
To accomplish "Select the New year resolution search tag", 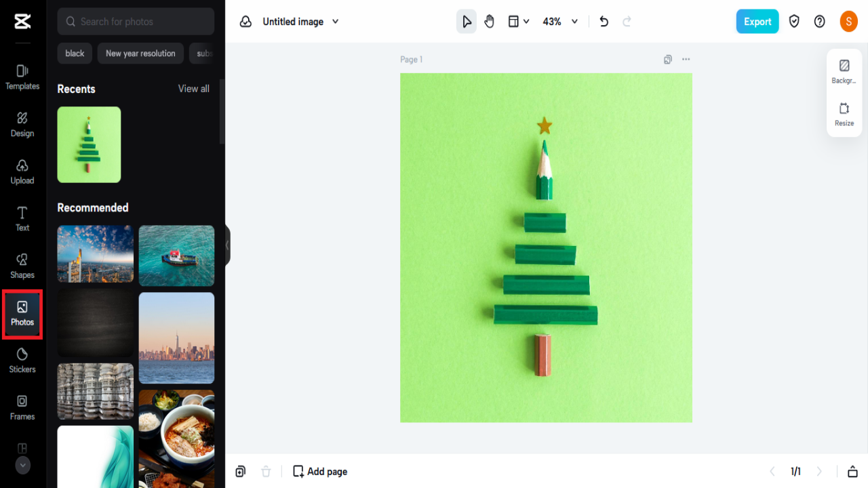I will tap(140, 53).
